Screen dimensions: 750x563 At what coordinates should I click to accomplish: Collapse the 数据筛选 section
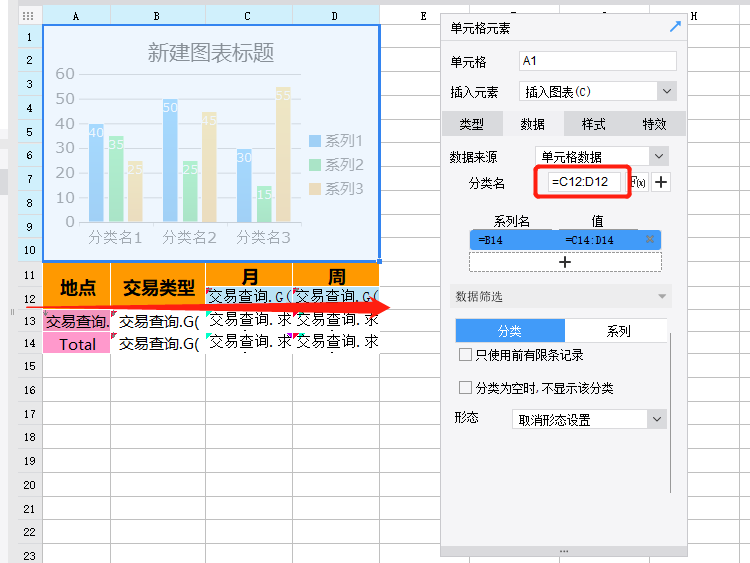[661, 297]
